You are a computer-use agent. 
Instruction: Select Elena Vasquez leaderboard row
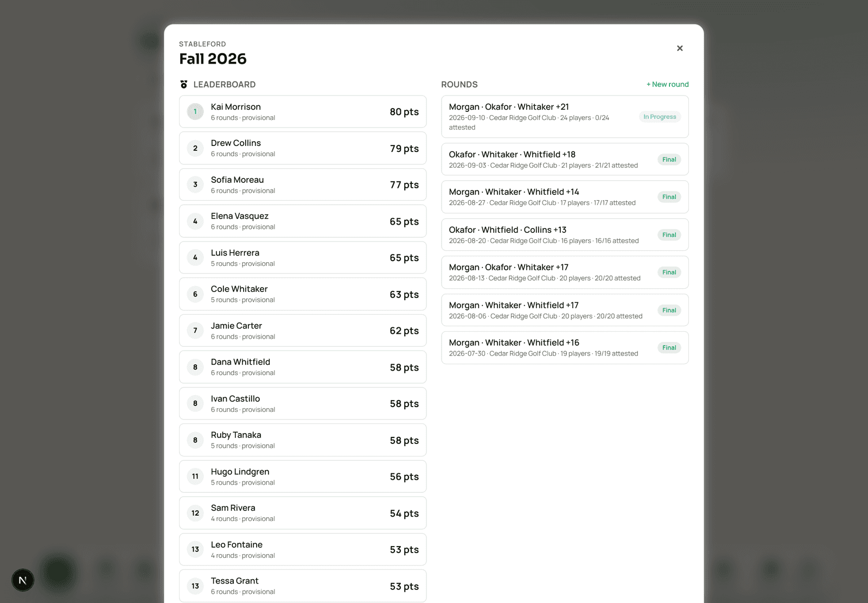pyautogui.click(x=303, y=221)
